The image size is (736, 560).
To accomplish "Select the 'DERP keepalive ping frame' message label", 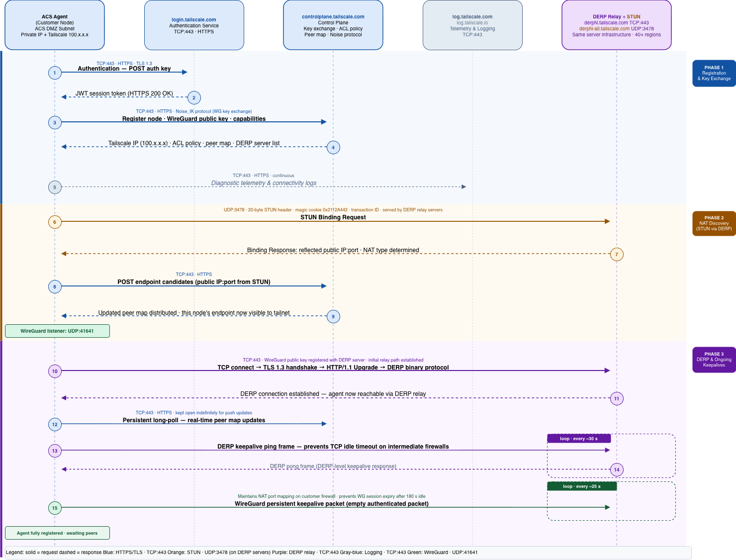I will (333, 447).
